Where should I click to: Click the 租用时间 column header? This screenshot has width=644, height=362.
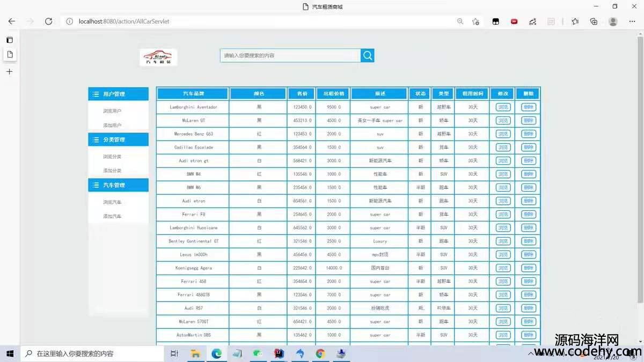473,94
